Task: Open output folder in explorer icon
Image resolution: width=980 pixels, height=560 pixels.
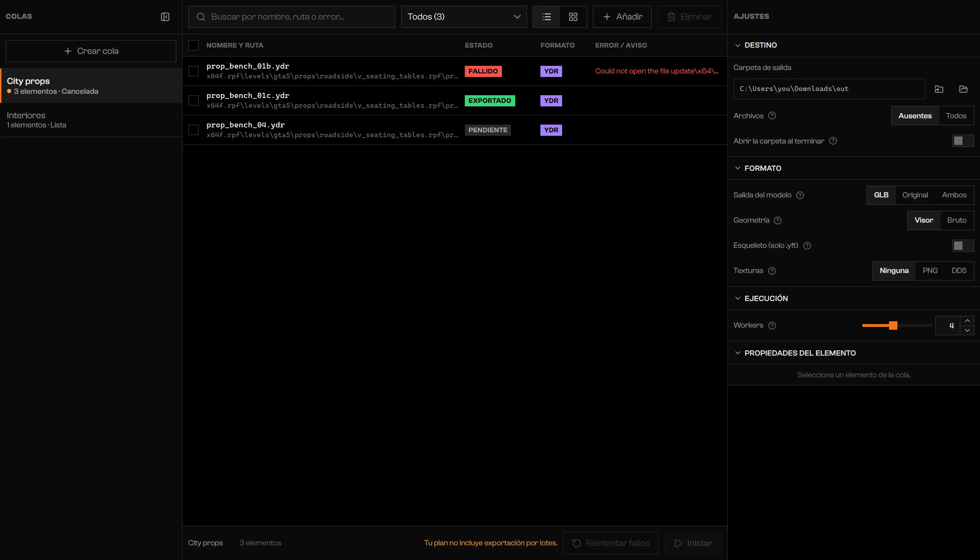Action: coord(963,89)
